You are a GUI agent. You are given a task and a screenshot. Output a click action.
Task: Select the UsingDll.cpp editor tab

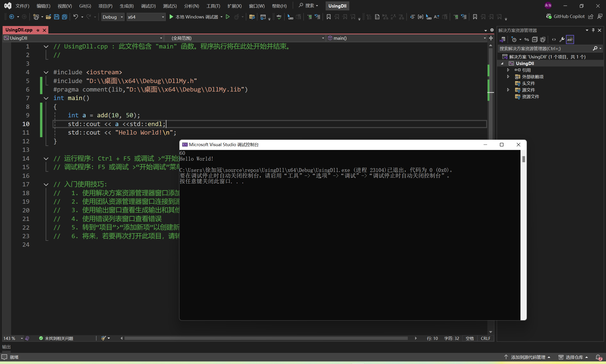coord(19,30)
